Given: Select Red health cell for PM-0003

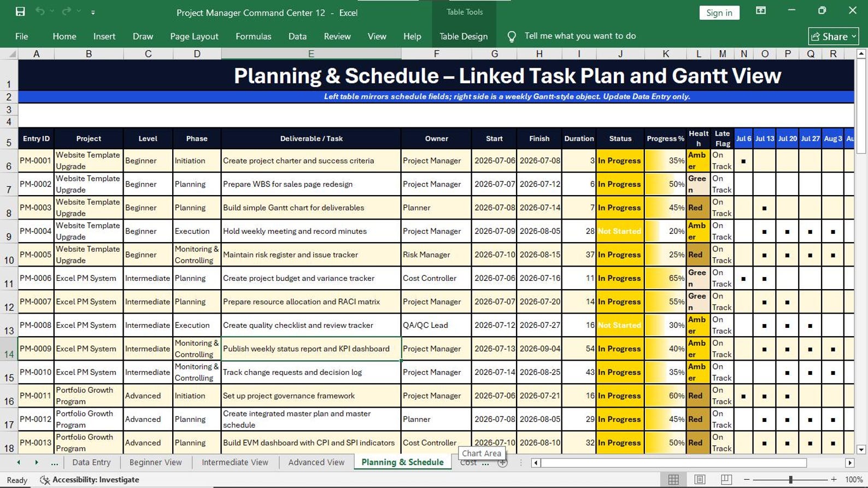Looking at the screenshot, I should 698,208.
